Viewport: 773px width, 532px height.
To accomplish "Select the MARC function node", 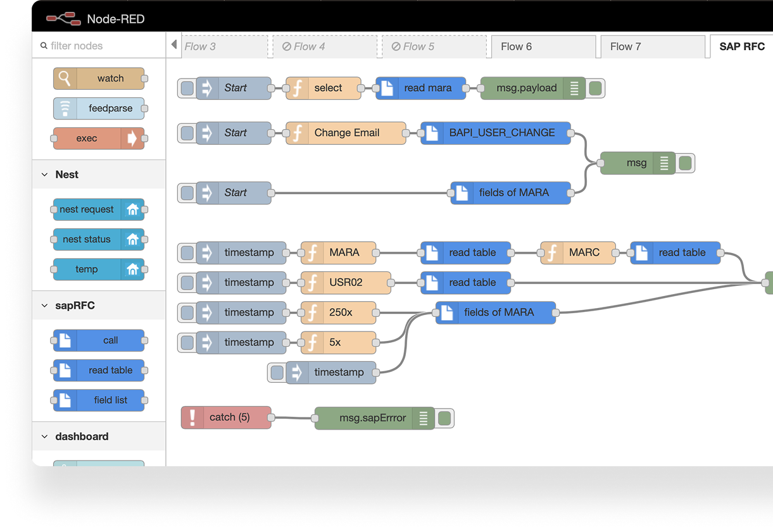I will click(578, 252).
